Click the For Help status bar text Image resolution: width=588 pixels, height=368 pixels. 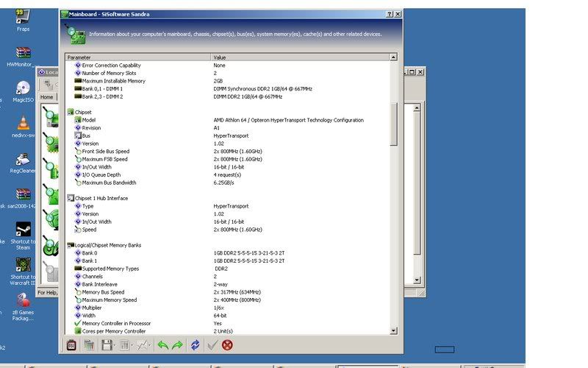tap(47, 292)
